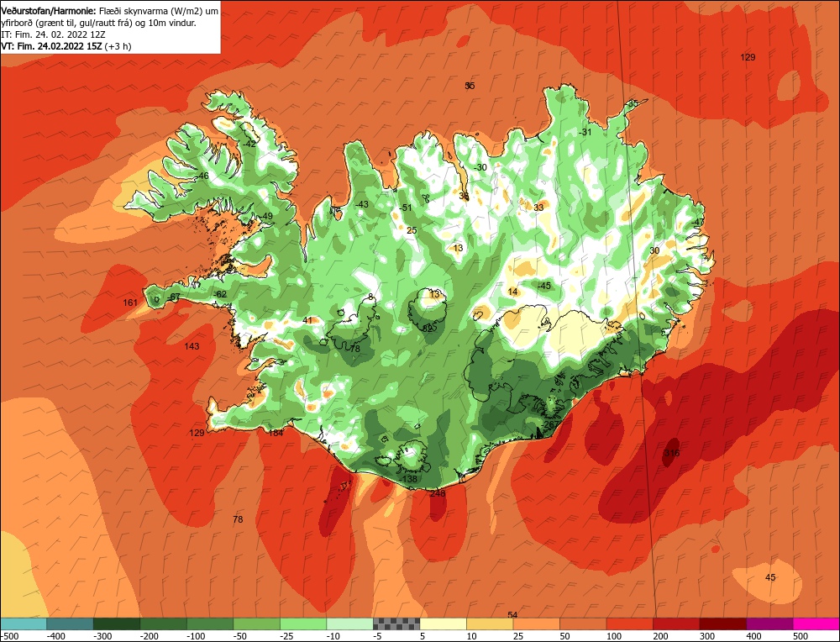The height and width of the screenshot is (642, 840).
Task: Select the pale yellow legend swatch after 5
Action: click(x=443, y=624)
